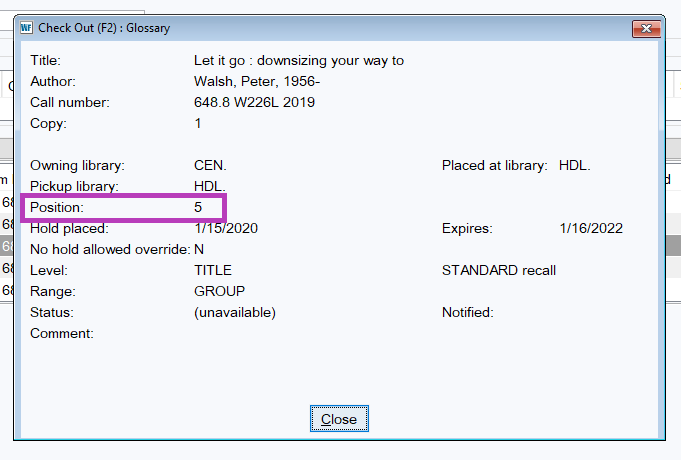The height and width of the screenshot is (460, 681).
Task: Click the Range value GROUP
Action: tap(219, 291)
